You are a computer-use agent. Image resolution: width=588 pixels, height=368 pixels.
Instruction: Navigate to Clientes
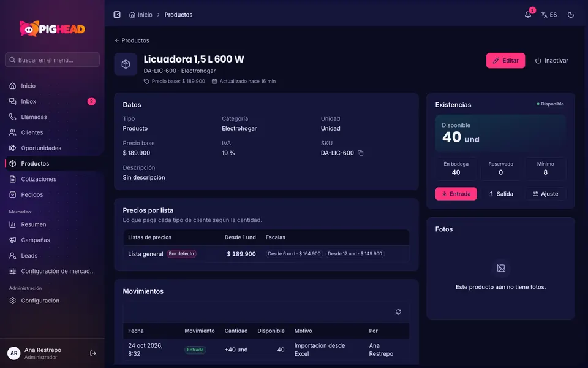click(x=52, y=132)
